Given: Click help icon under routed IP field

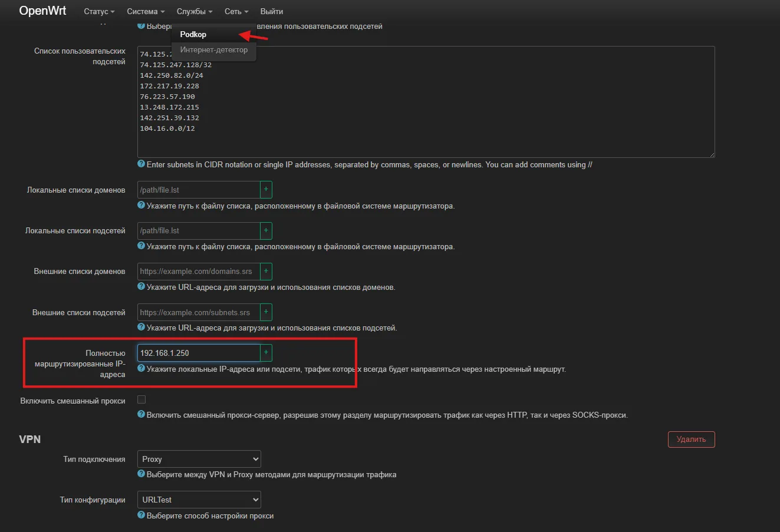Looking at the screenshot, I should 141,369.
